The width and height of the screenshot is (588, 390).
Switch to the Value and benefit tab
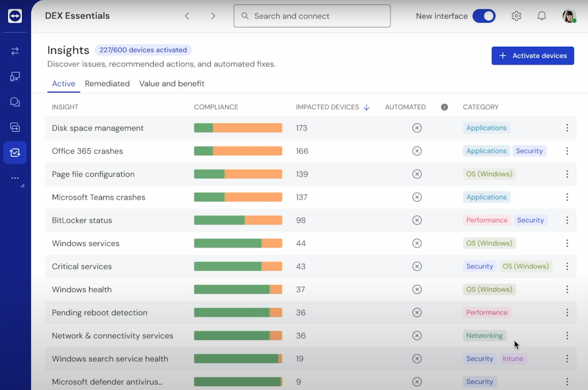pyautogui.click(x=172, y=84)
